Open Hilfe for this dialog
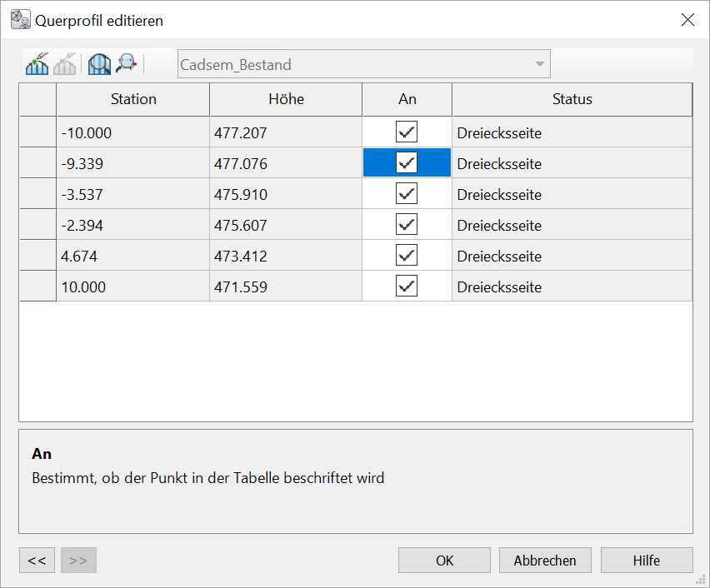Screen dimensions: 710x588 pos(646,561)
